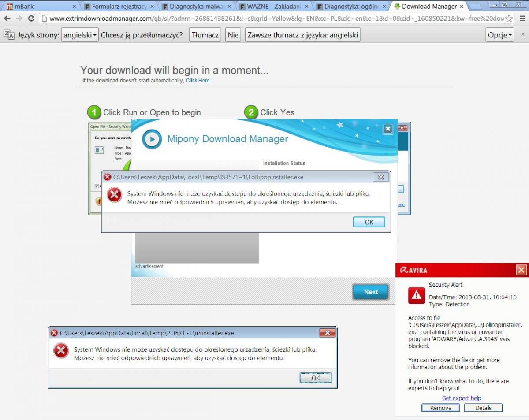Click OK in the LollipopInstaller.exe error
Image resolution: width=529 pixels, height=420 pixels.
click(x=369, y=222)
